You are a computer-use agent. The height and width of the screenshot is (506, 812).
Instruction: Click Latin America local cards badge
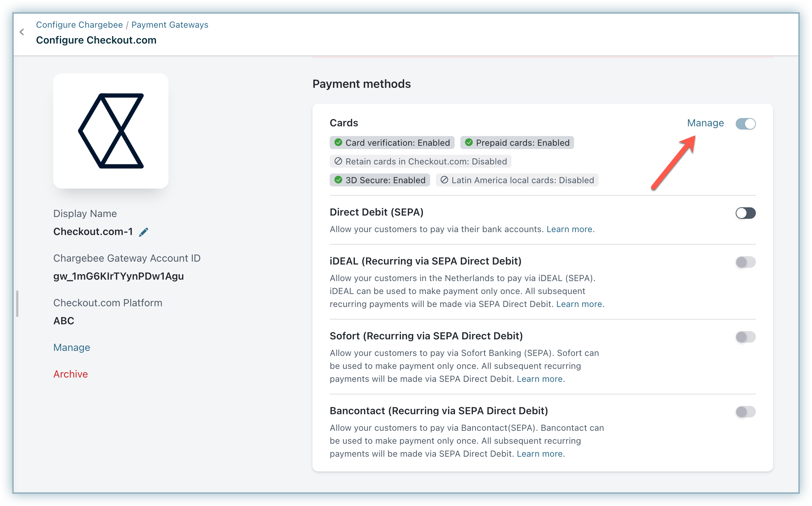[x=517, y=180]
